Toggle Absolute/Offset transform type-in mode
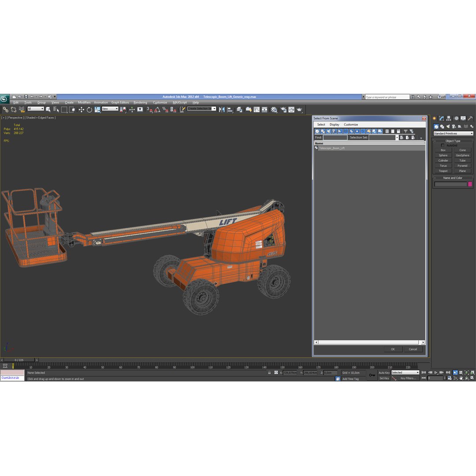The image size is (476, 476). 276,372
